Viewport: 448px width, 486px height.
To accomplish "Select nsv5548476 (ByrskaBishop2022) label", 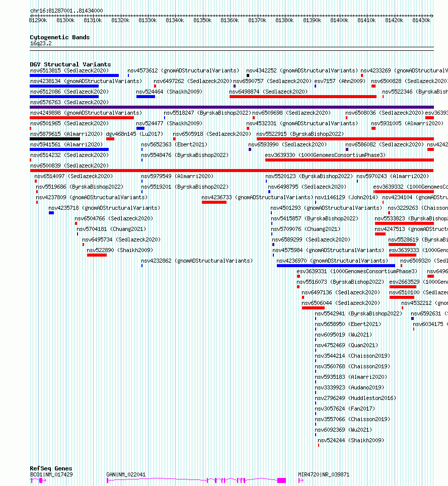I will pyautogui.click(x=185, y=155).
